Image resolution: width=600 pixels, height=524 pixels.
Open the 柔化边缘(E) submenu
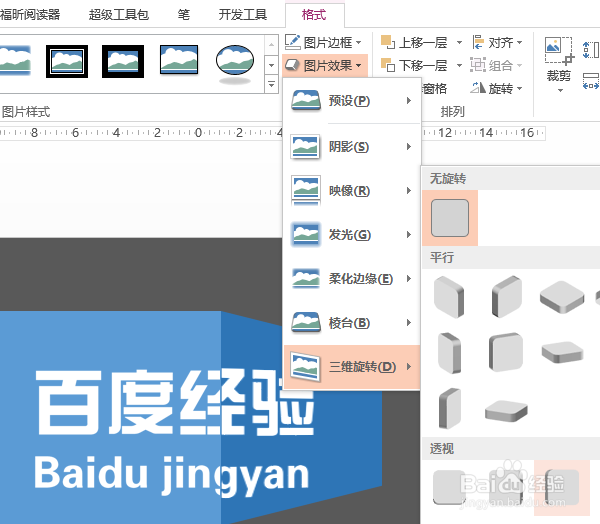pyautogui.click(x=352, y=279)
